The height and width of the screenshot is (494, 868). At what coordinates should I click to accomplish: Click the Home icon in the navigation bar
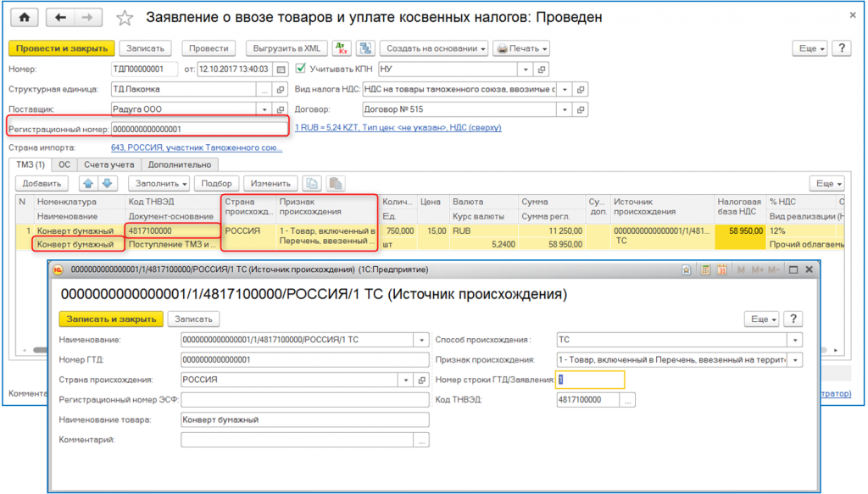pos(25,17)
